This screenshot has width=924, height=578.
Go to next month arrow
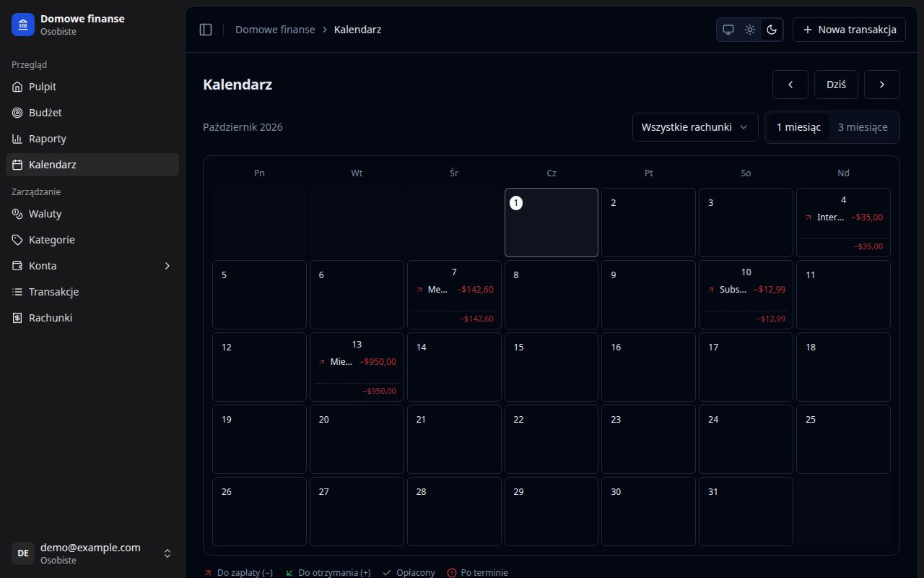[x=882, y=85]
